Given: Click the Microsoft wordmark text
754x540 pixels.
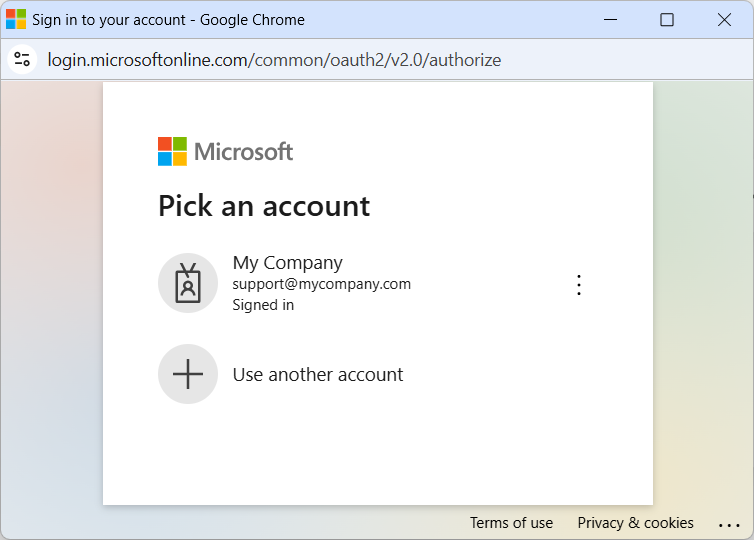Looking at the screenshot, I should coord(243,152).
